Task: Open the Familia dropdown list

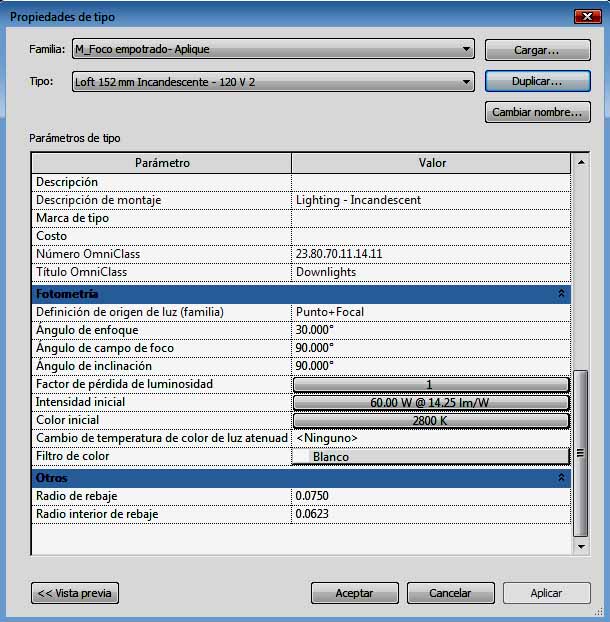Action: [273, 49]
